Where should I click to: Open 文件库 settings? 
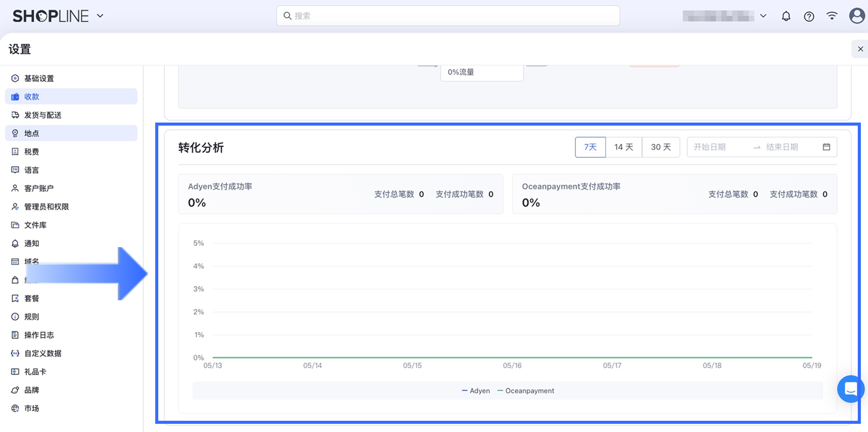click(x=71, y=225)
